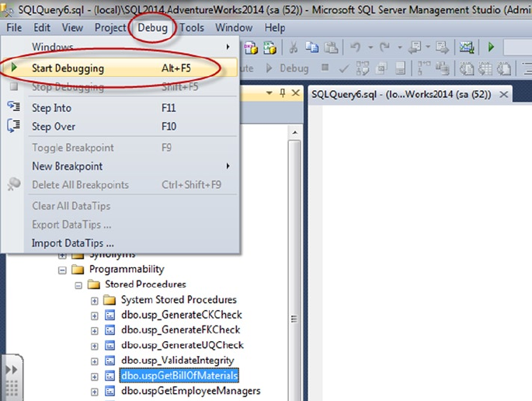This screenshot has width=532, height=401.
Task: Select Step Over in the Debug menu
Action: click(x=120, y=127)
